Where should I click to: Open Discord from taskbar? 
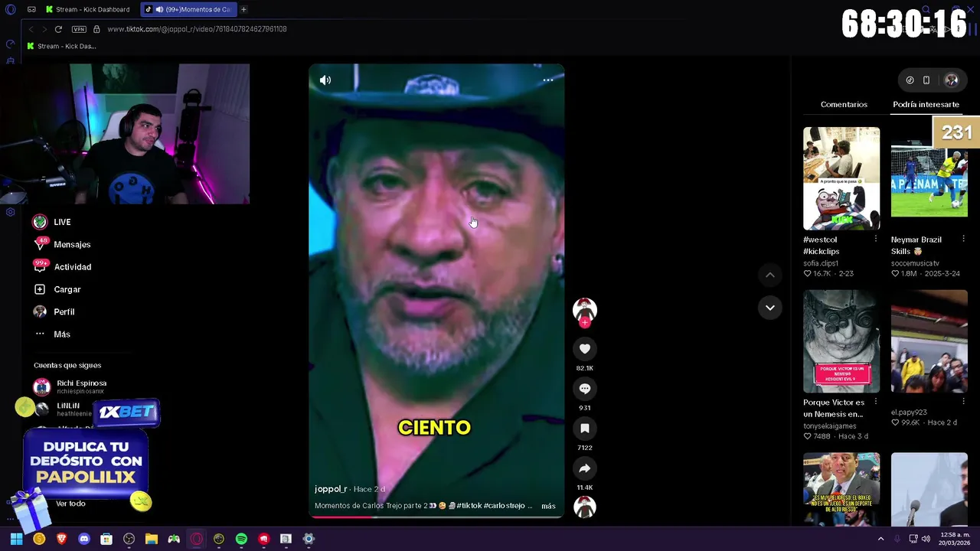tap(84, 539)
